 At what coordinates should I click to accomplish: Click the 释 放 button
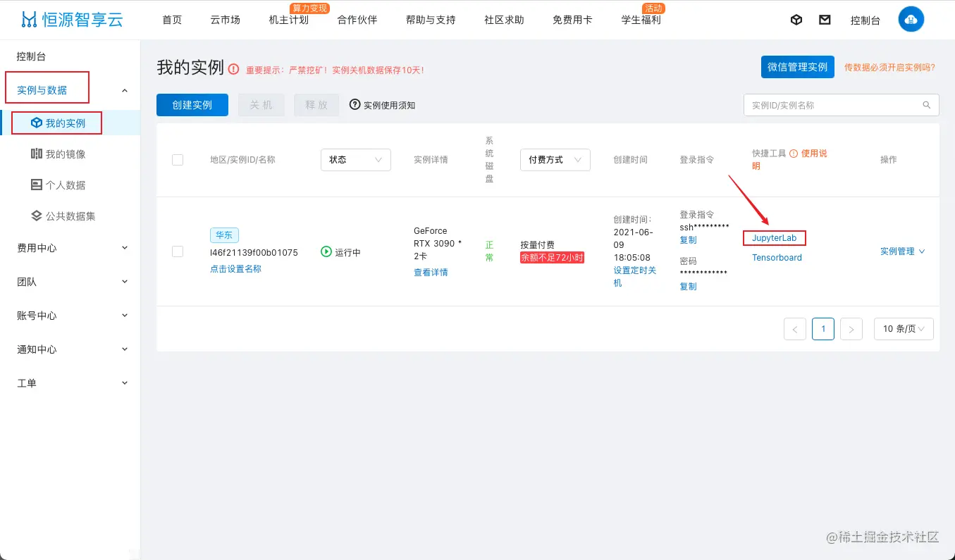[x=316, y=105]
